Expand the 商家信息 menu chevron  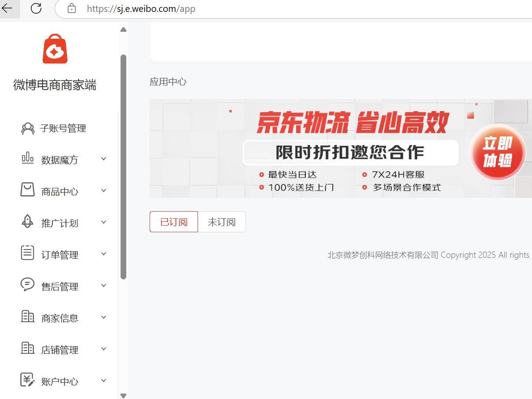(104, 317)
